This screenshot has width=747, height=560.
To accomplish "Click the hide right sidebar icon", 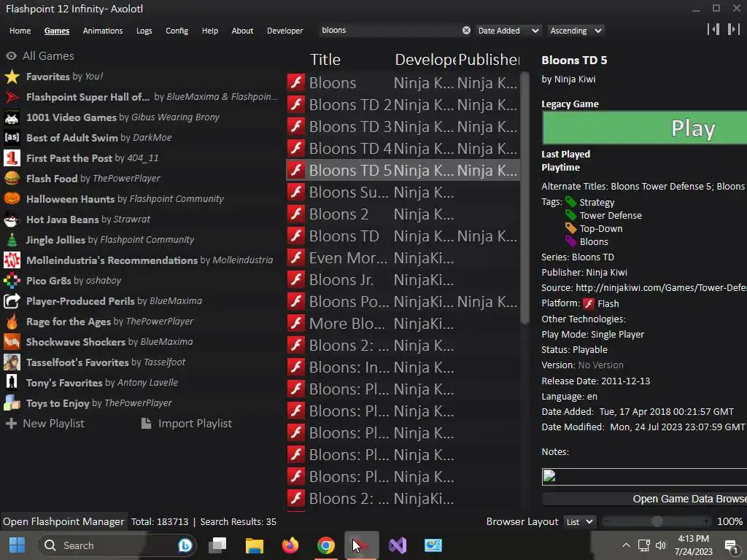I will tap(733, 29).
